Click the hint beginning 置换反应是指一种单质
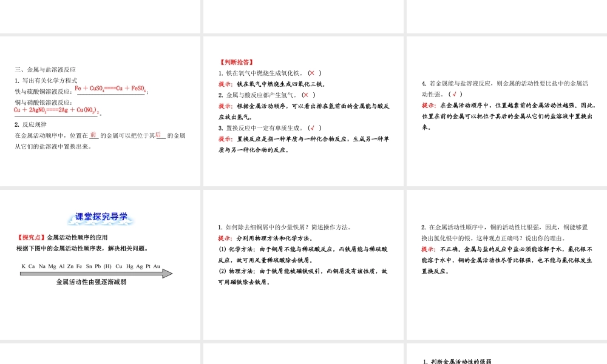 point(304,144)
